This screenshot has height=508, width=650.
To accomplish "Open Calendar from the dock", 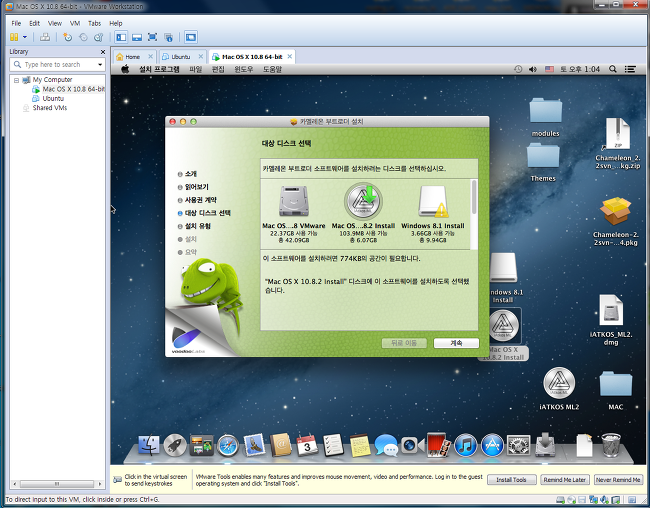I will (x=307, y=446).
